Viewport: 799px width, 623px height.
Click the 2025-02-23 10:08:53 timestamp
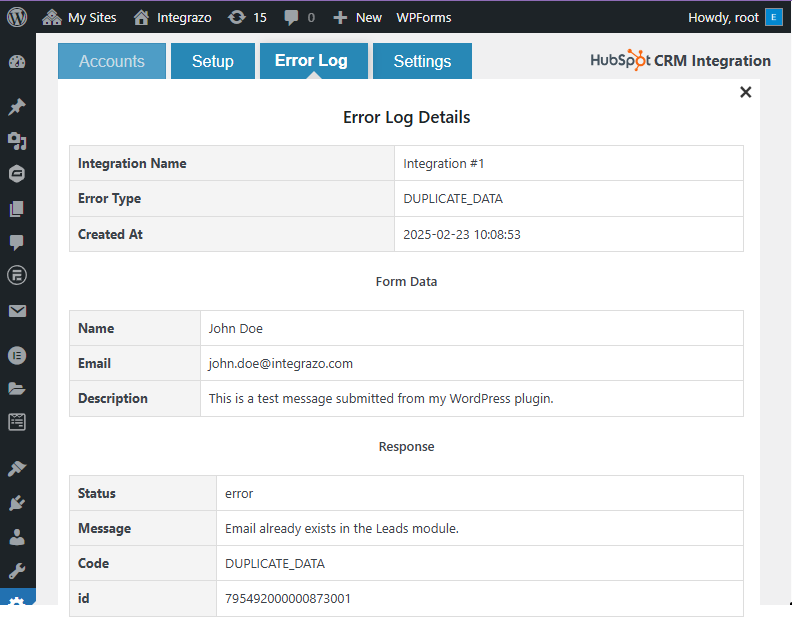(462, 234)
